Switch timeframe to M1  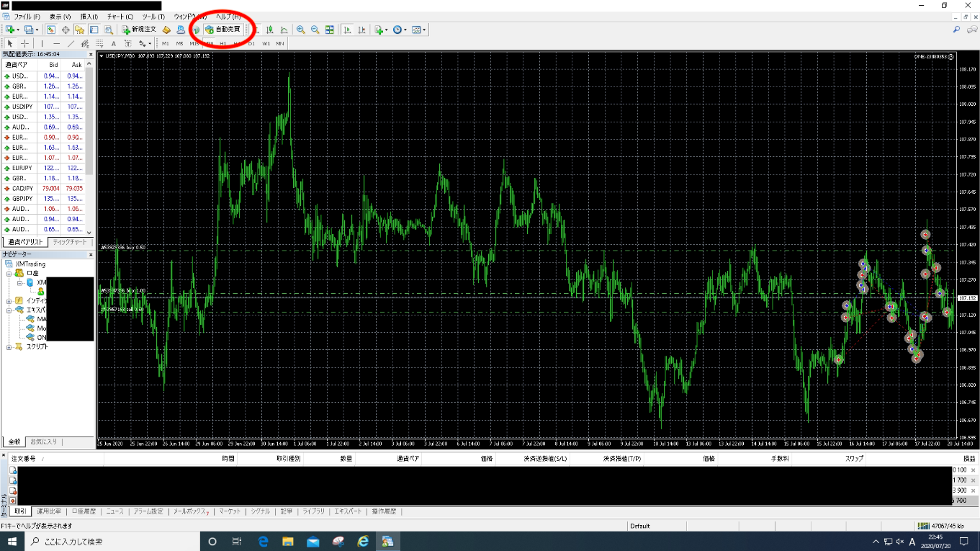point(165,43)
